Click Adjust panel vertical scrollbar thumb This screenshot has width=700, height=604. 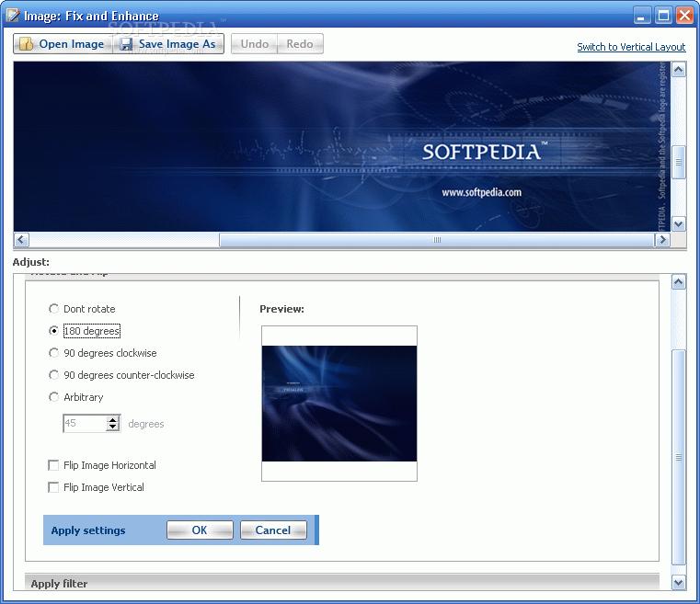tap(679, 457)
